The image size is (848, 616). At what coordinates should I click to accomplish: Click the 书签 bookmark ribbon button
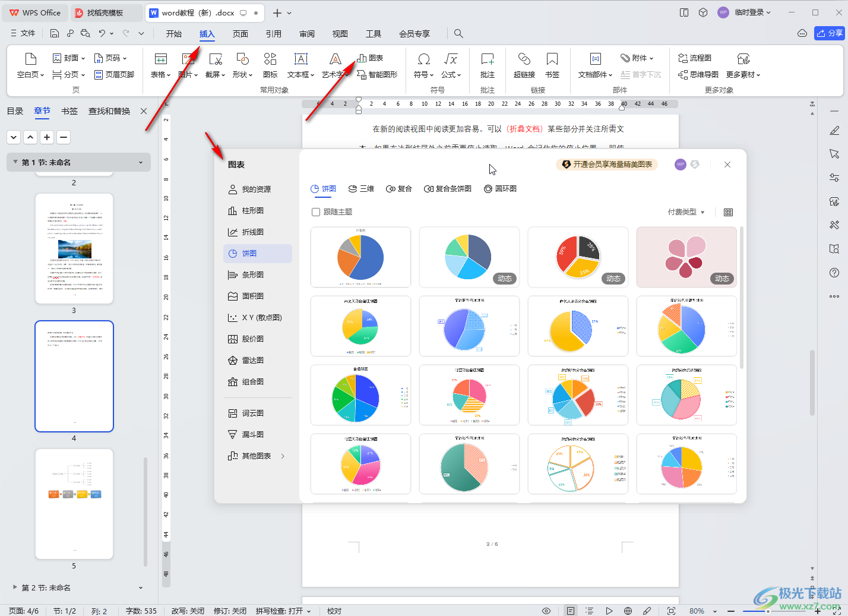[552, 65]
